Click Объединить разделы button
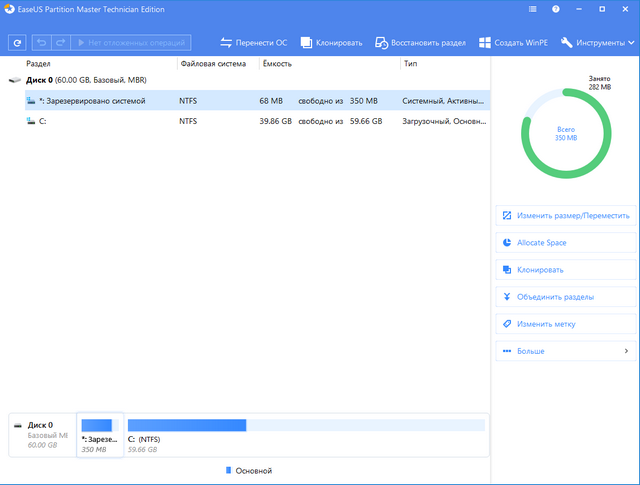The width and height of the screenshot is (640, 485). pos(566,297)
